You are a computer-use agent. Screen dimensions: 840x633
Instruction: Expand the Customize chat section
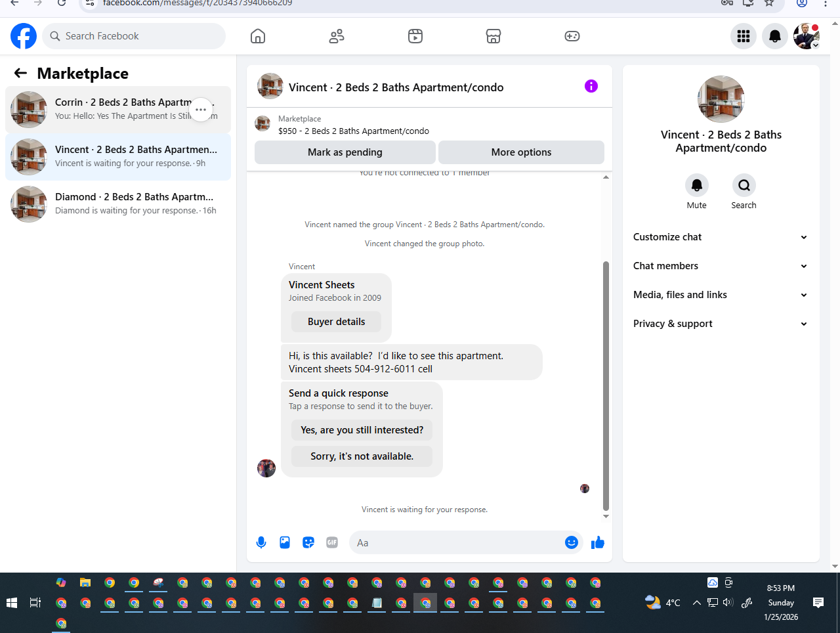721,237
